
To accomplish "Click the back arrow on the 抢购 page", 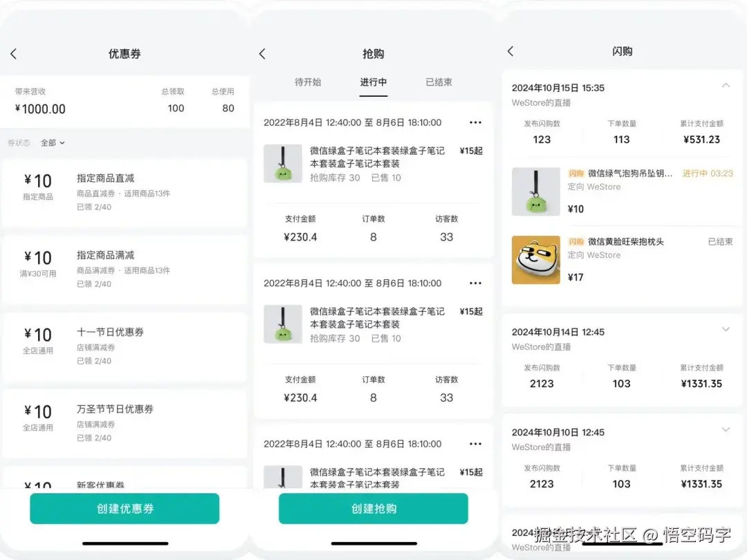I will pyautogui.click(x=263, y=53).
